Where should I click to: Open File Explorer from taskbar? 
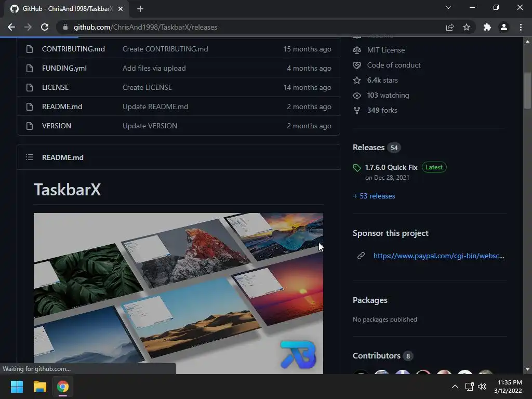tap(39, 387)
